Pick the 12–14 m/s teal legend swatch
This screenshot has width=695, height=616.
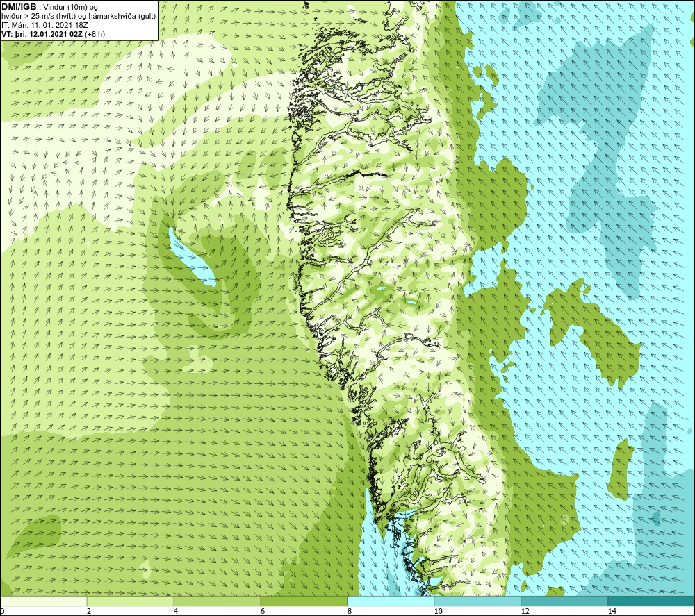pos(564,601)
